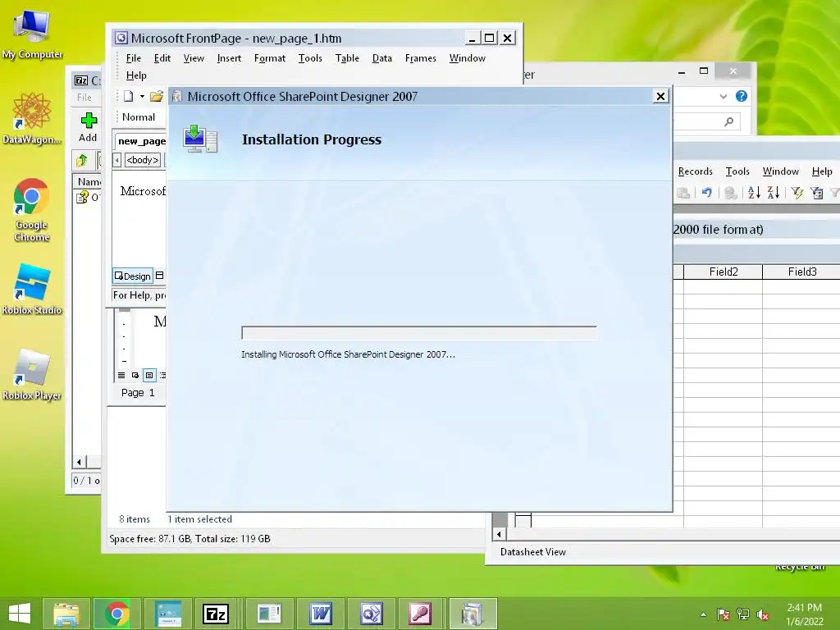
Task: Open the File menu in FrontPage
Action: pos(134,58)
